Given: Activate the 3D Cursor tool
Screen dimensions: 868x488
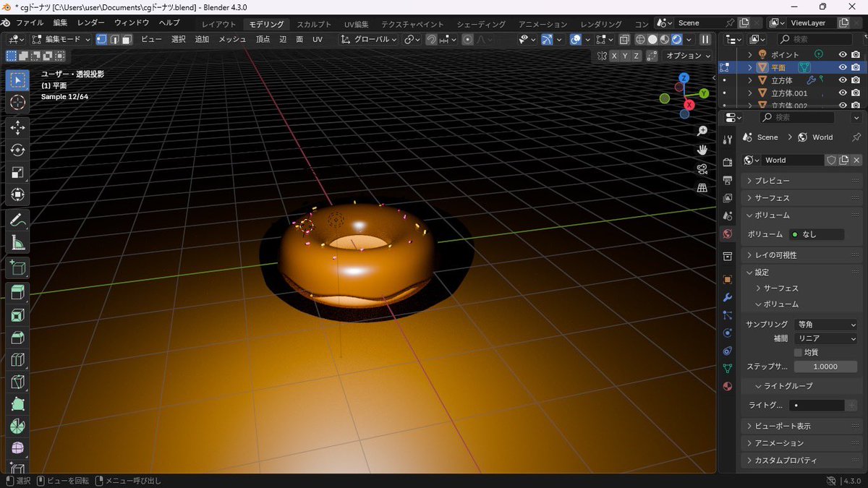Looking at the screenshot, I should (18, 103).
